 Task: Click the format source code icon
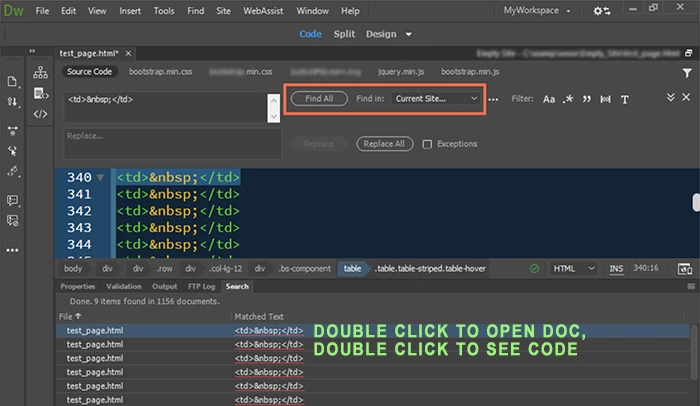[12, 172]
